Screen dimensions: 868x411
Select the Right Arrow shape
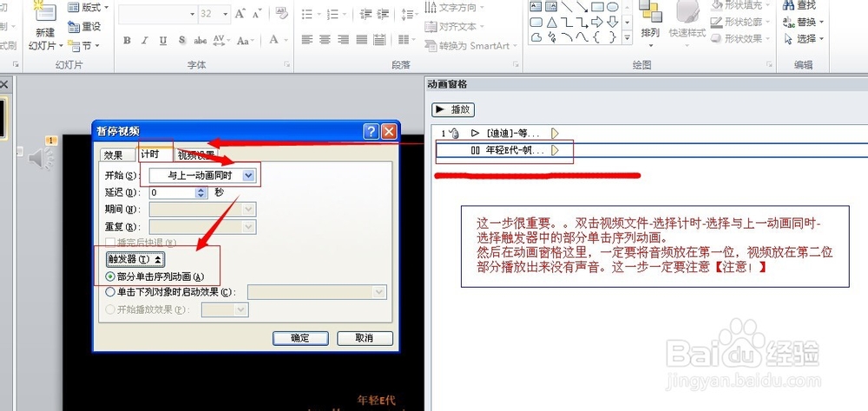pyautogui.click(x=597, y=23)
